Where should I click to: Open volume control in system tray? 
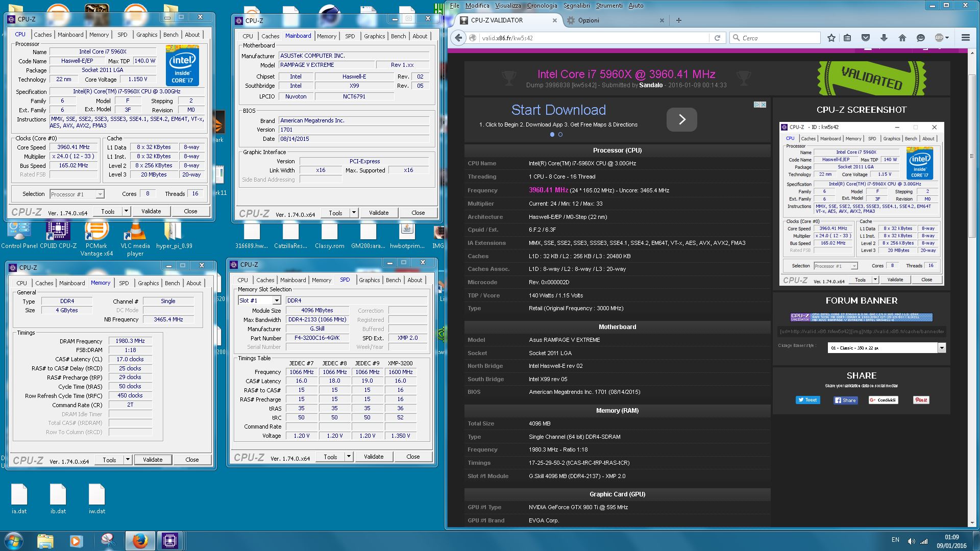tap(911, 541)
